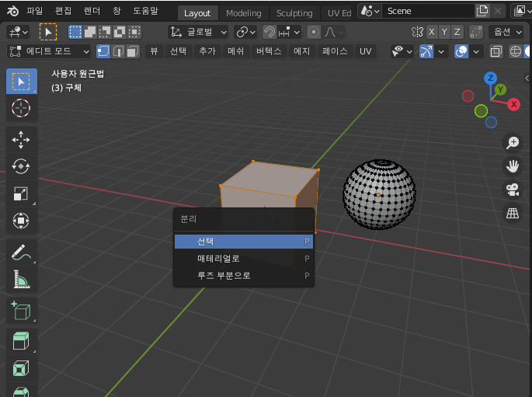Image resolution: width=532 pixels, height=397 pixels.
Task: Choose the intersect selection mode icon
Action: tap(134, 32)
